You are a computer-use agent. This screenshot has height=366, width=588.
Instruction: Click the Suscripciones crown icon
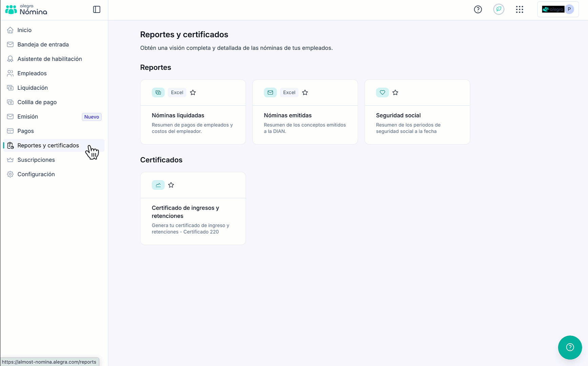click(x=10, y=160)
